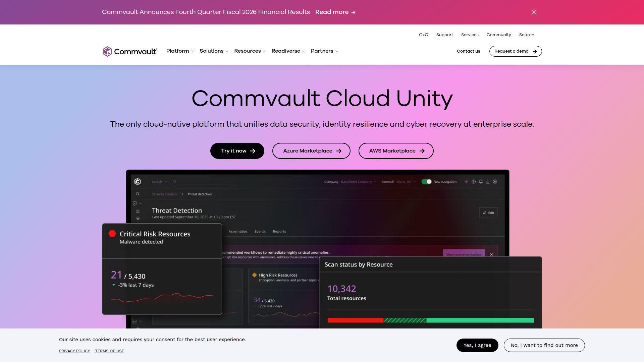This screenshot has width=644, height=362.
Task: Click No, I want to find out more
Action: [544, 345]
